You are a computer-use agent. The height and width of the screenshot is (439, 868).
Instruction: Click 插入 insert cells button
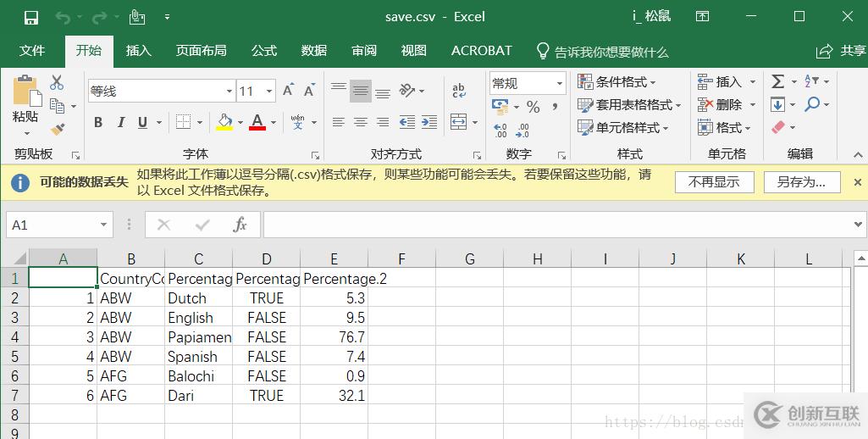[x=719, y=82]
